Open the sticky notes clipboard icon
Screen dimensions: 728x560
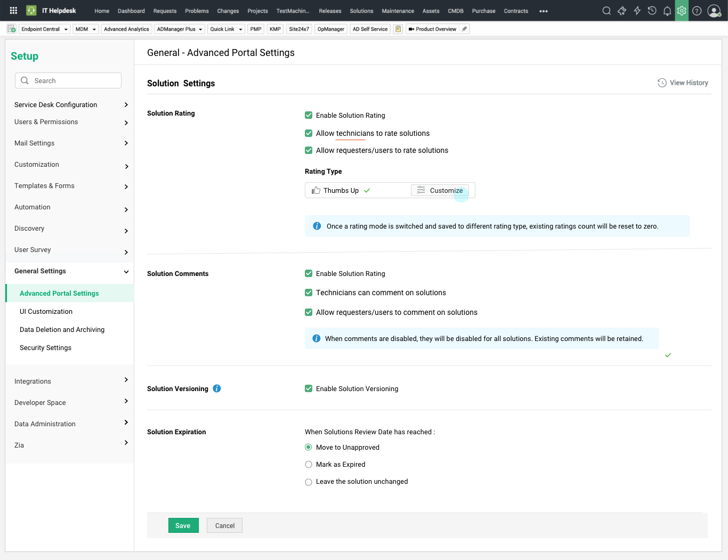point(398,29)
